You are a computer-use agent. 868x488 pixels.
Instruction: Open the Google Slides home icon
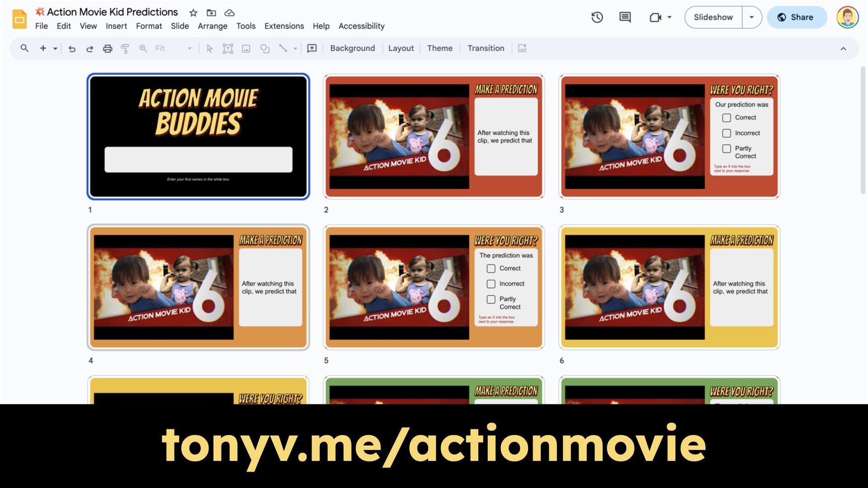click(19, 19)
